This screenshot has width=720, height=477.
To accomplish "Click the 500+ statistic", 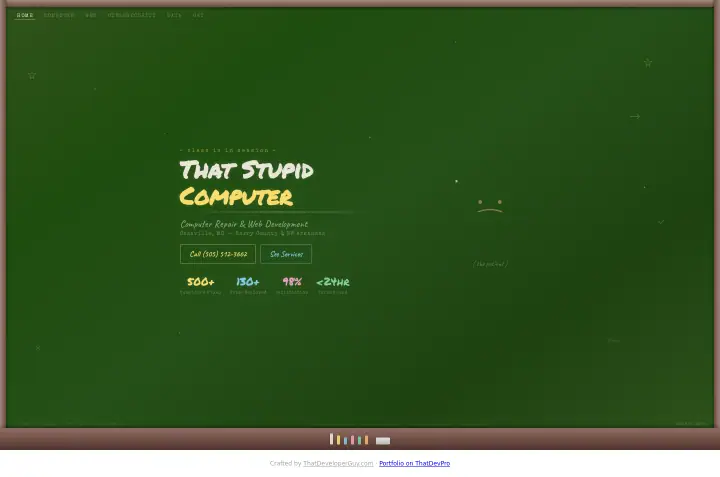I will [201, 281].
